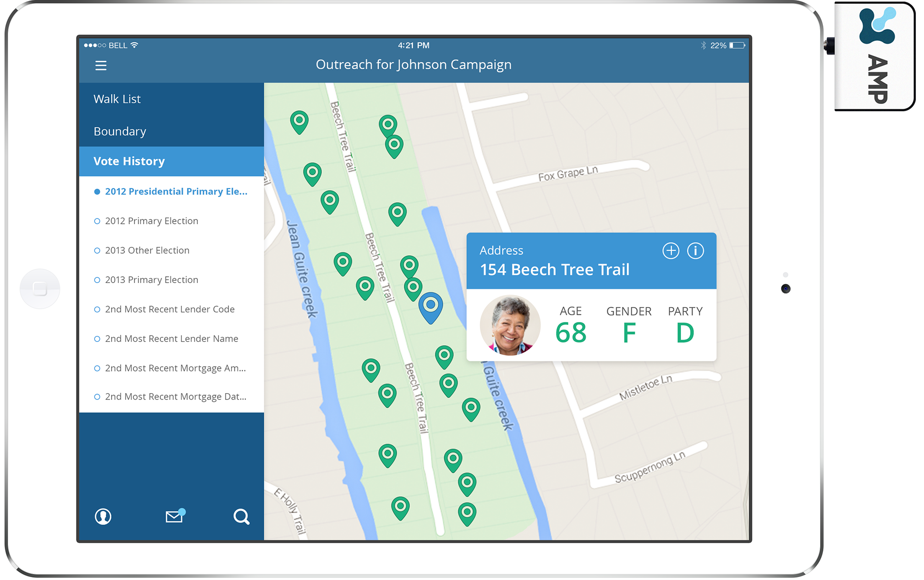The height and width of the screenshot is (580, 924).
Task: Tap the Scuppernong Ln map label
Action: coord(650,467)
